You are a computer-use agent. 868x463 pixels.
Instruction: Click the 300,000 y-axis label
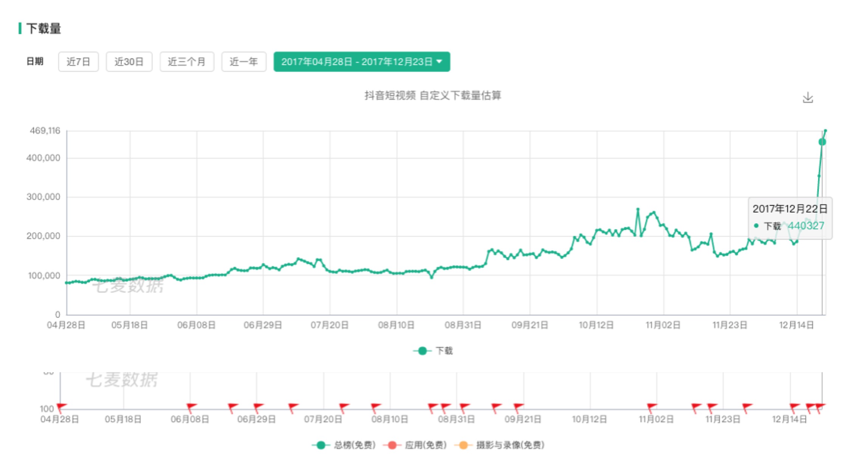[43, 197]
